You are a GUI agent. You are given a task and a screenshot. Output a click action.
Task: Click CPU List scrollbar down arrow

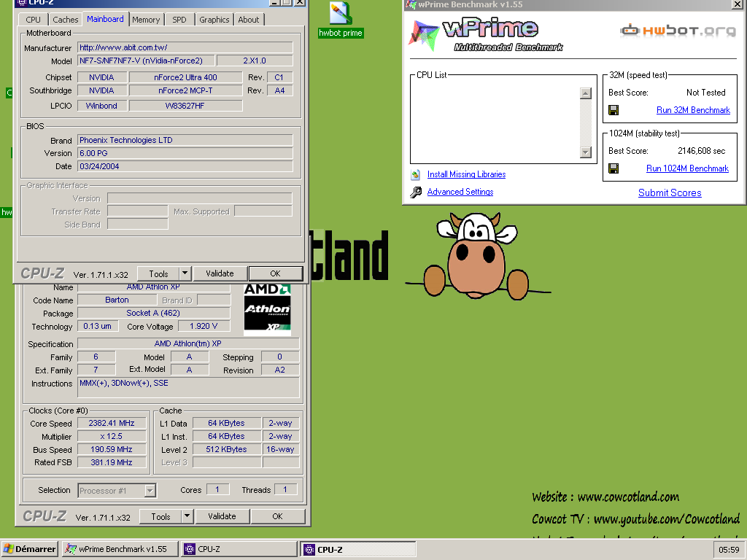coord(586,152)
